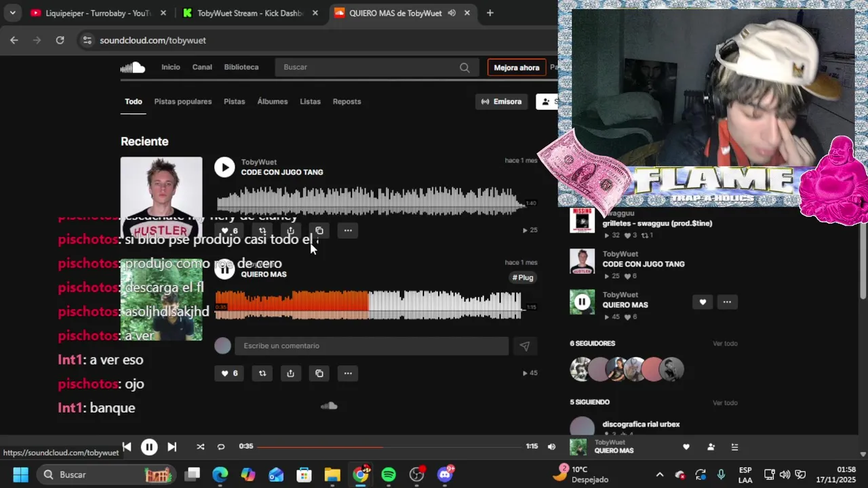868x488 pixels.
Task: Seek within CODE CON JUGO TANG waveform
Action: [371, 201]
